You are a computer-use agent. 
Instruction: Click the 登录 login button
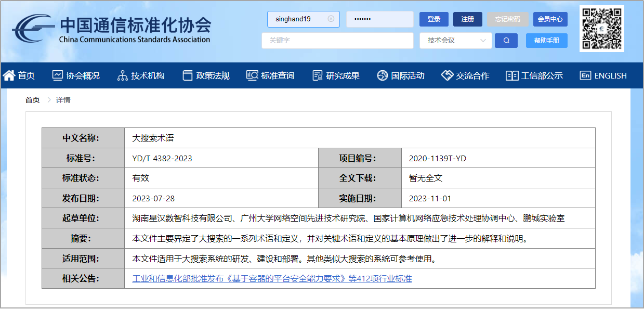[x=434, y=19]
